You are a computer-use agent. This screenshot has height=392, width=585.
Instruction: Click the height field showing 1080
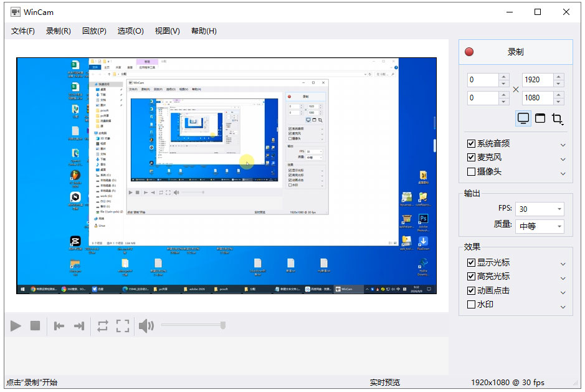[x=538, y=98]
